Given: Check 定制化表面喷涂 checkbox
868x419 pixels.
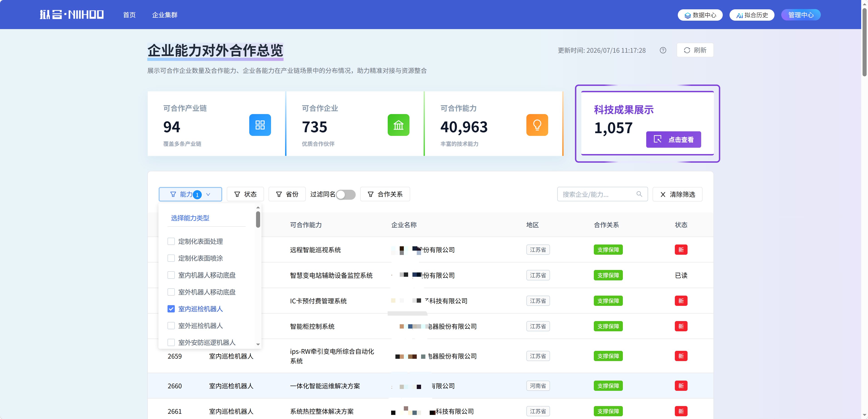Looking at the screenshot, I should [x=171, y=258].
